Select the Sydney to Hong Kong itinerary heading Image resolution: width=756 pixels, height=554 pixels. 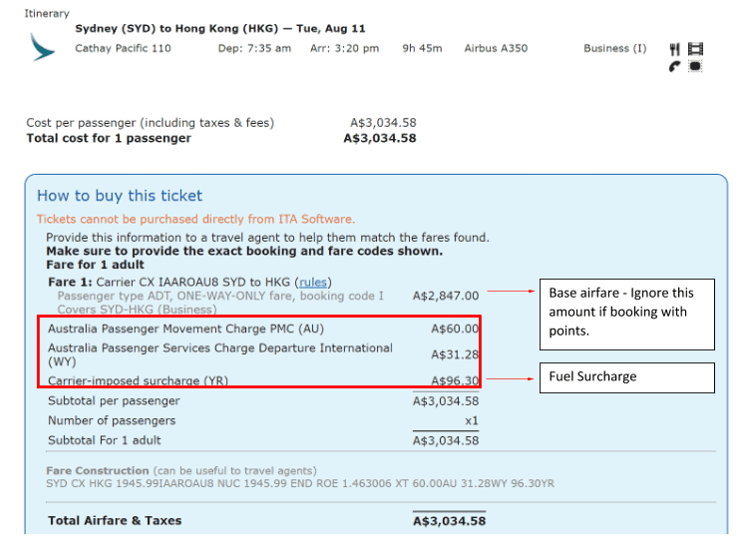point(220,29)
